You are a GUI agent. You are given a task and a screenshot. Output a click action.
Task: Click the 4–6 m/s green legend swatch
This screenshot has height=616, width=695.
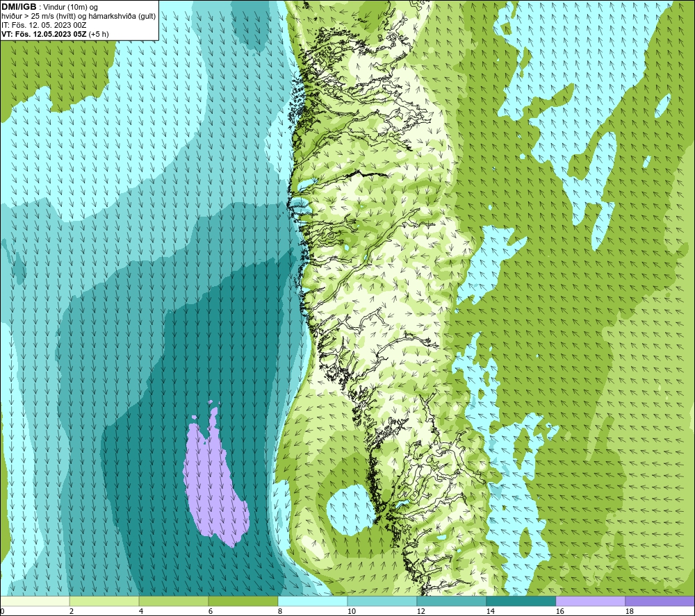[174, 601]
